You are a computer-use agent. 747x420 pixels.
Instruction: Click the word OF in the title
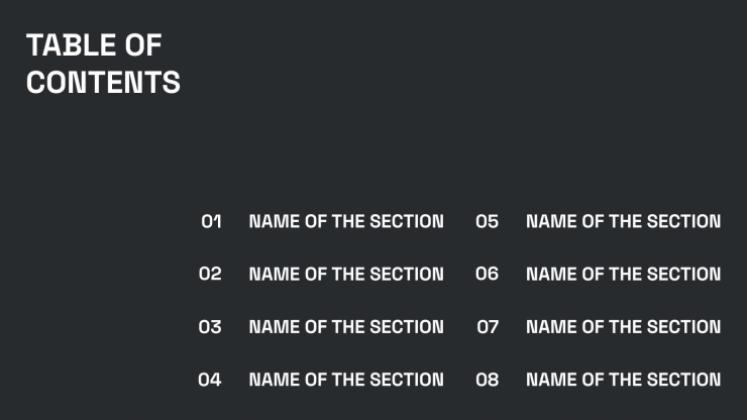click(144, 45)
